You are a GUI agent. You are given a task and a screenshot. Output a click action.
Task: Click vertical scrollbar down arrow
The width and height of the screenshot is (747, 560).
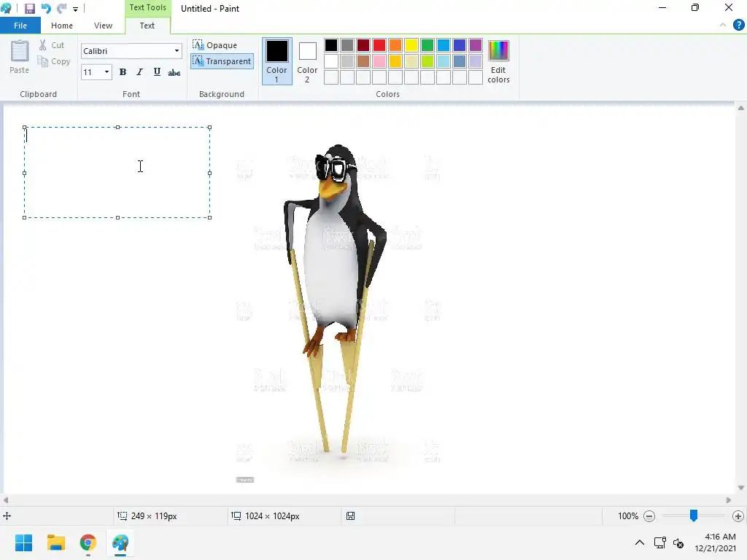pyautogui.click(x=741, y=488)
